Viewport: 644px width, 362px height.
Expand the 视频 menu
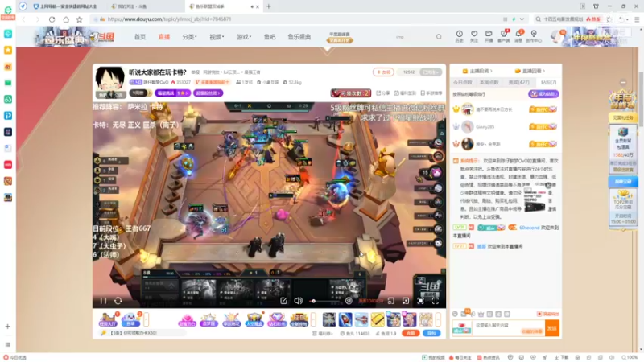coord(217,36)
